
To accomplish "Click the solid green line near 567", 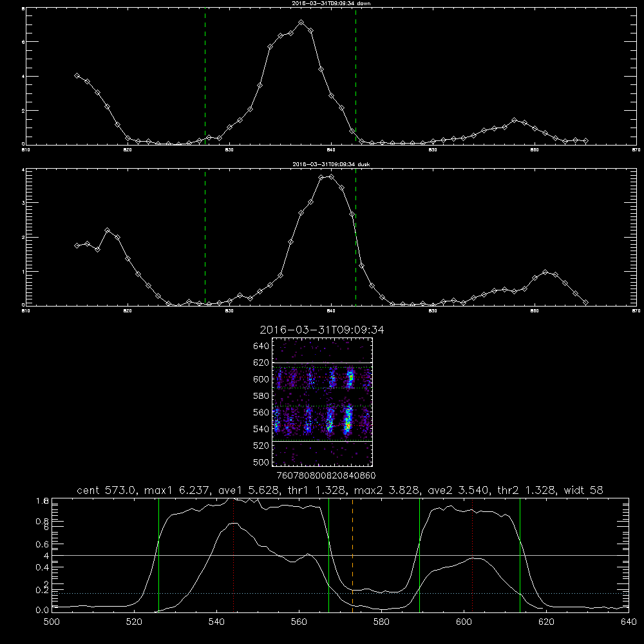I will [328, 555].
